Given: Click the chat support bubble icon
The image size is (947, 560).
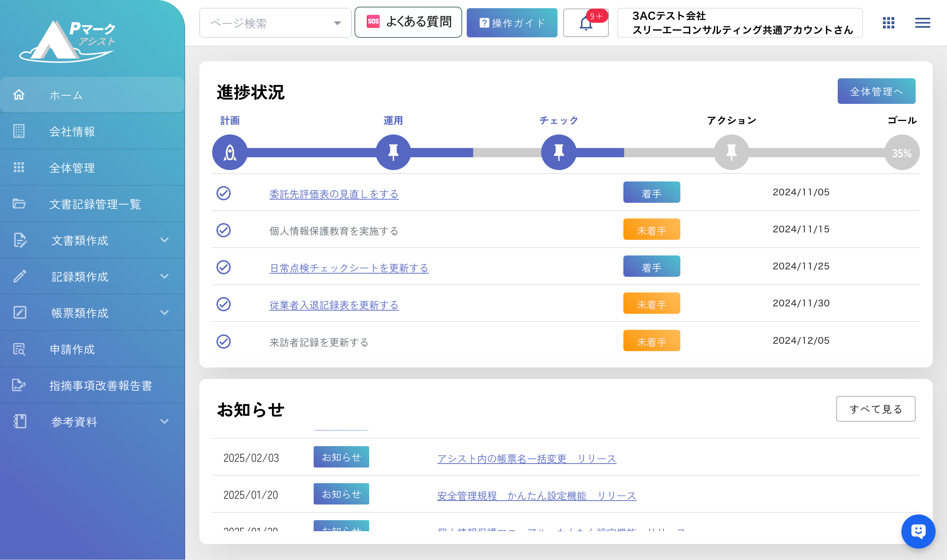Looking at the screenshot, I should click(x=917, y=531).
